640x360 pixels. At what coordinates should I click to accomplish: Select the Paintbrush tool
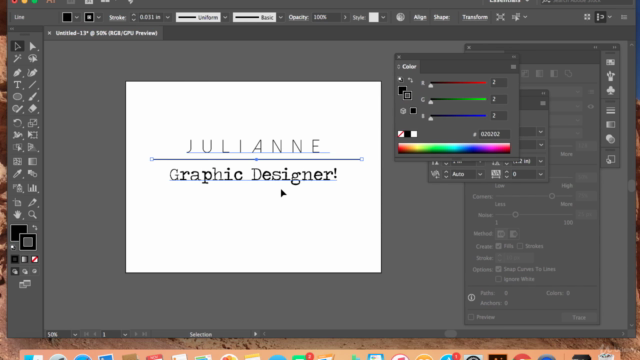tap(33, 97)
